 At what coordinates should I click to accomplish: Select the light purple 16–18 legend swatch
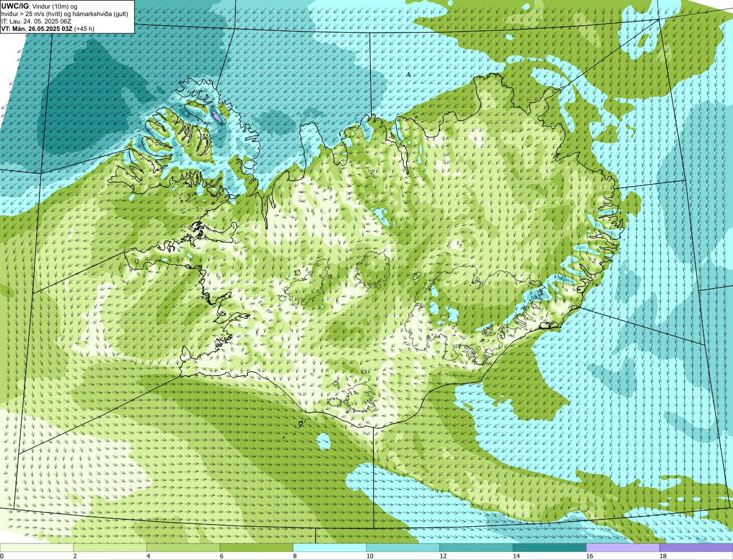pos(623,548)
